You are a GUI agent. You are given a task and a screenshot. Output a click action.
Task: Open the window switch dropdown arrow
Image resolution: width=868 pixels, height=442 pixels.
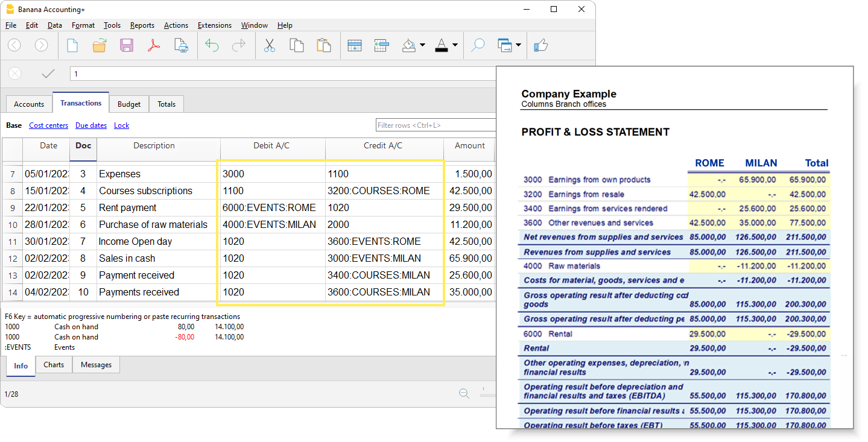(518, 45)
